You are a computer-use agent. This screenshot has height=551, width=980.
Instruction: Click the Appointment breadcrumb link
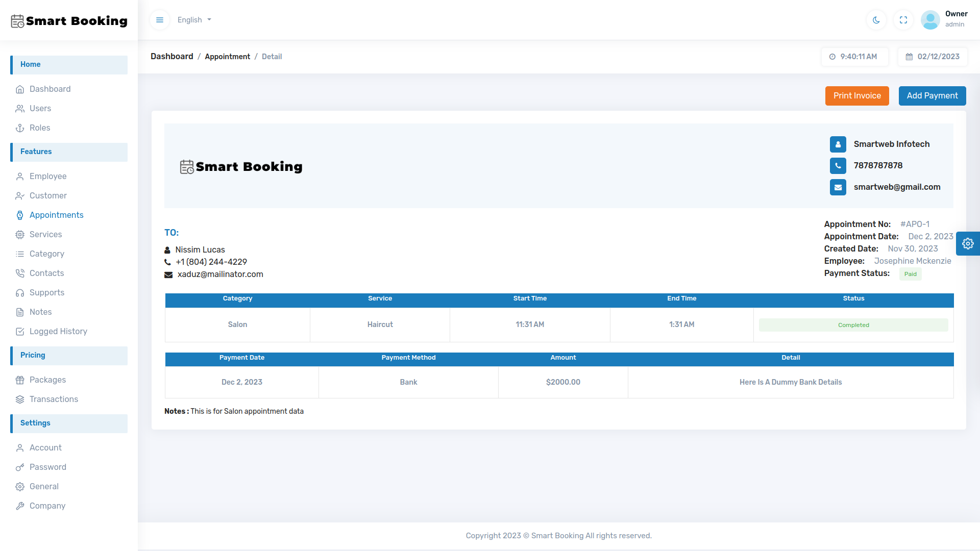[x=227, y=57]
